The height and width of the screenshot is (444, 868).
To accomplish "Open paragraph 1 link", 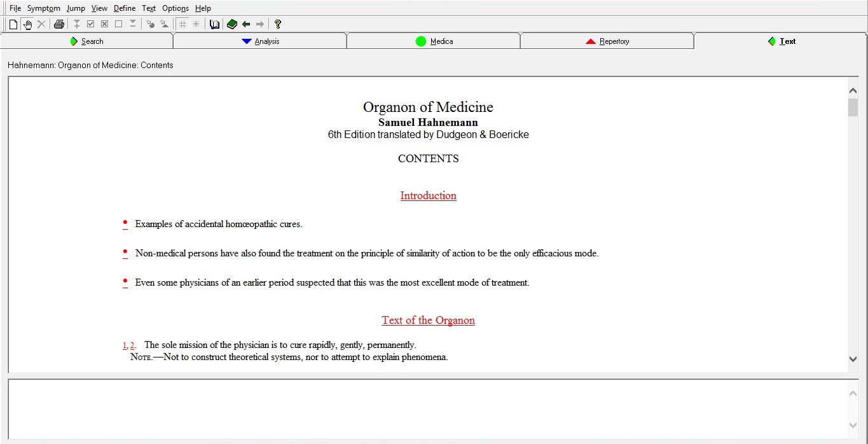I will pos(125,345).
